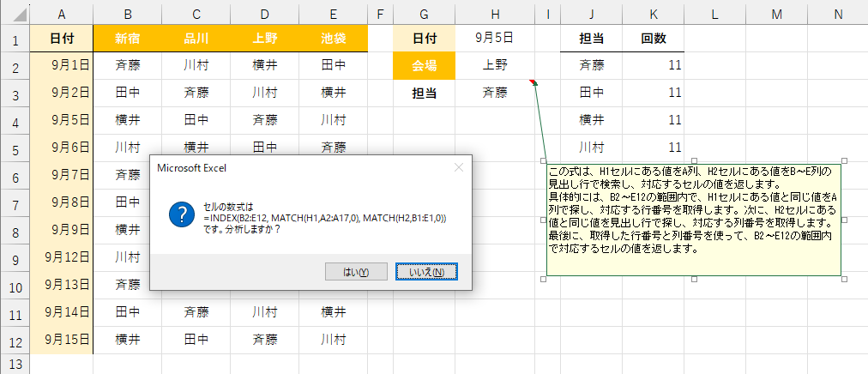
Task: Select cell J5 showing 川村
Action: [591, 148]
